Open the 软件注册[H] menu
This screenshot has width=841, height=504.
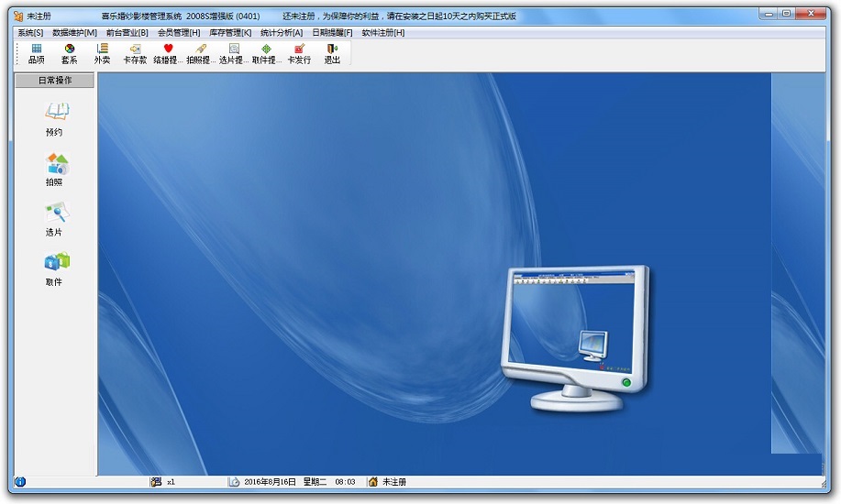point(383,33)
